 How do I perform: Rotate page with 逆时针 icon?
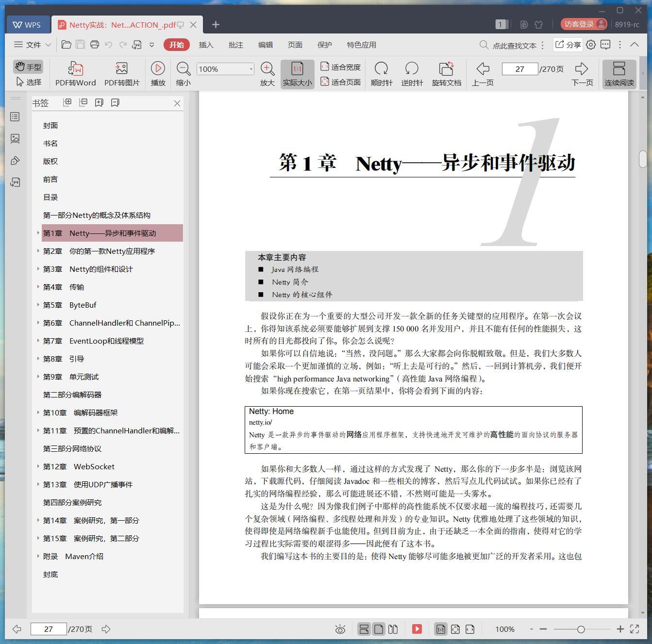pos(412,68)
